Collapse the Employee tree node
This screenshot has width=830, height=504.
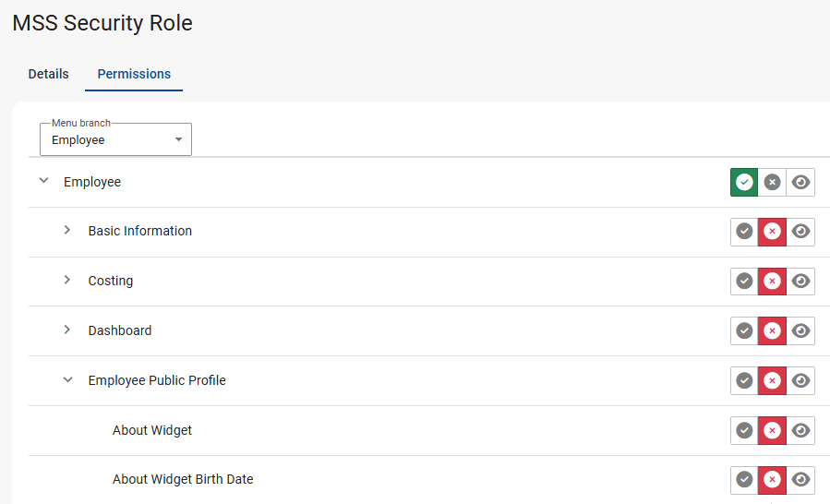coord(43,181)
